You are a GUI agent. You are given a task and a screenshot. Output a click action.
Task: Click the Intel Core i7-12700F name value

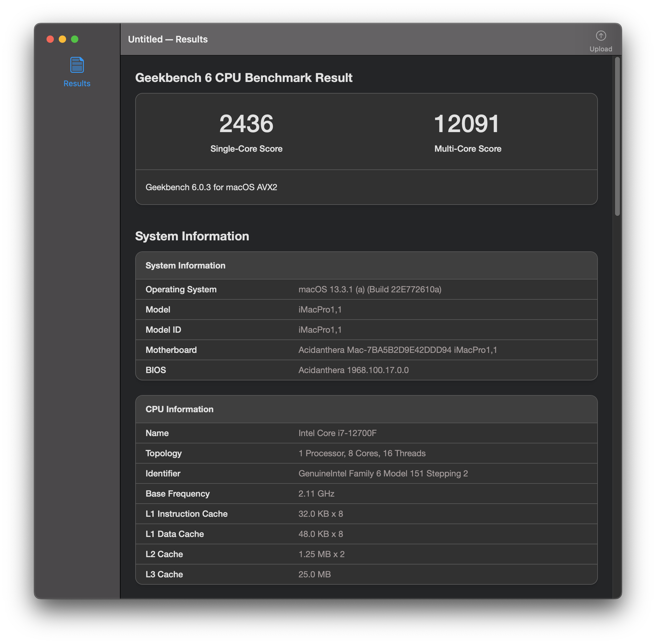pyautogui.click(x=337, y=433)
